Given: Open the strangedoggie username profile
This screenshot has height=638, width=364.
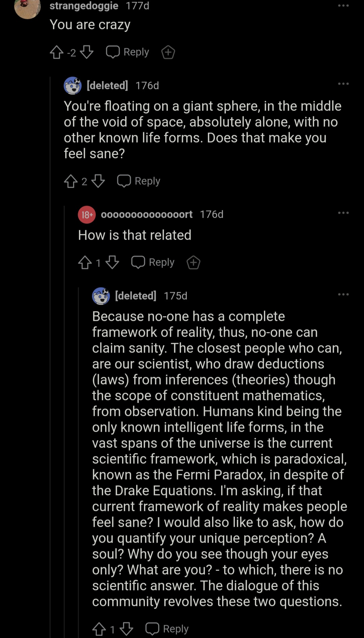Looking at the screenshot, I should (x=84, y=6).
